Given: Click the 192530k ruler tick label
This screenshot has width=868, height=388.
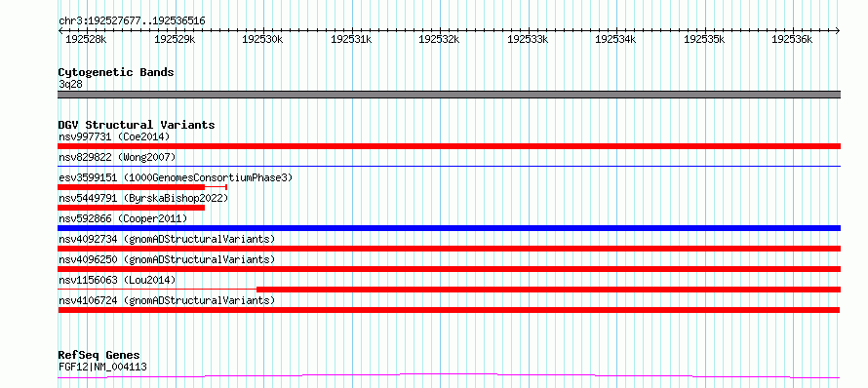Looking at the screenshot, I should click(x=262, y=40).
